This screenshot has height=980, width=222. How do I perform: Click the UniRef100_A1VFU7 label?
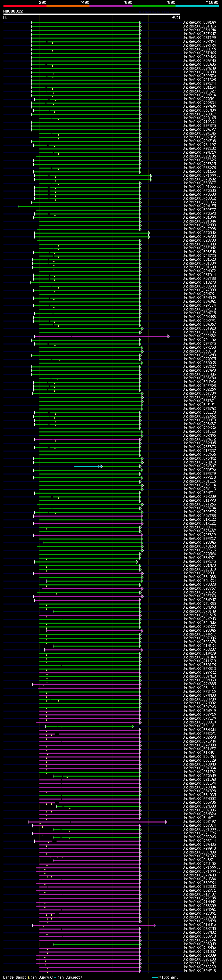coord(199,894)
